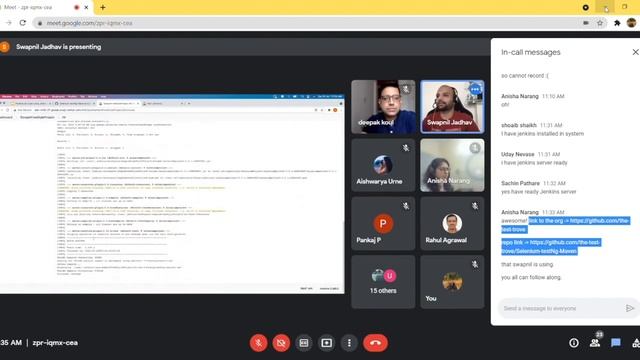This screenshot has width=640, height=360.
Task: Click message 'I have jenkins installed in system'
Action: tap(542, 133)
